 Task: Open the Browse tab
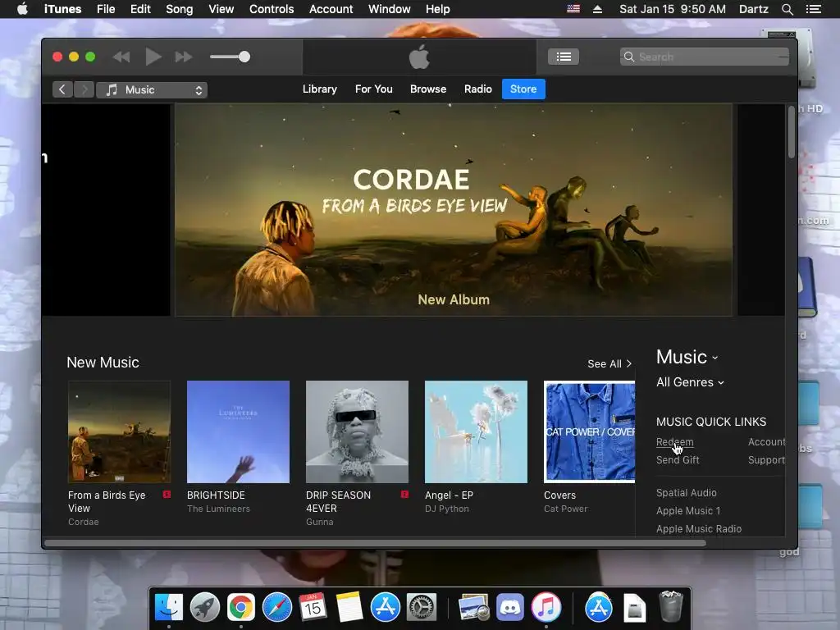(428, 89)
